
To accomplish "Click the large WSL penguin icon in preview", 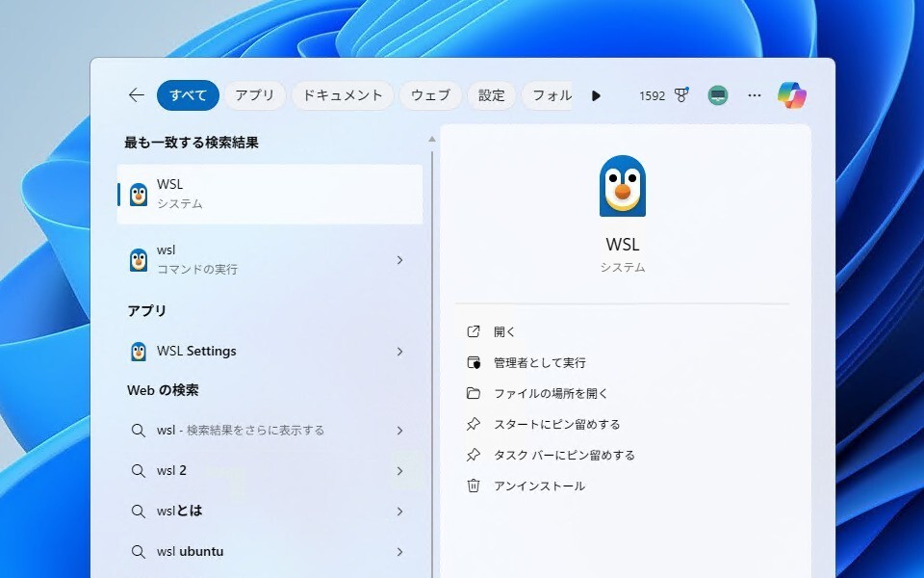I will click(623, 186).
